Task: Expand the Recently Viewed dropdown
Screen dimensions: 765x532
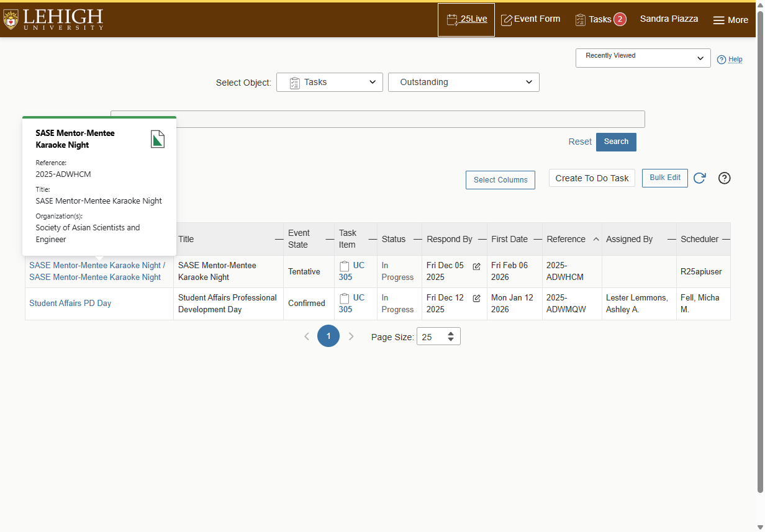Action: click(643, 58)
